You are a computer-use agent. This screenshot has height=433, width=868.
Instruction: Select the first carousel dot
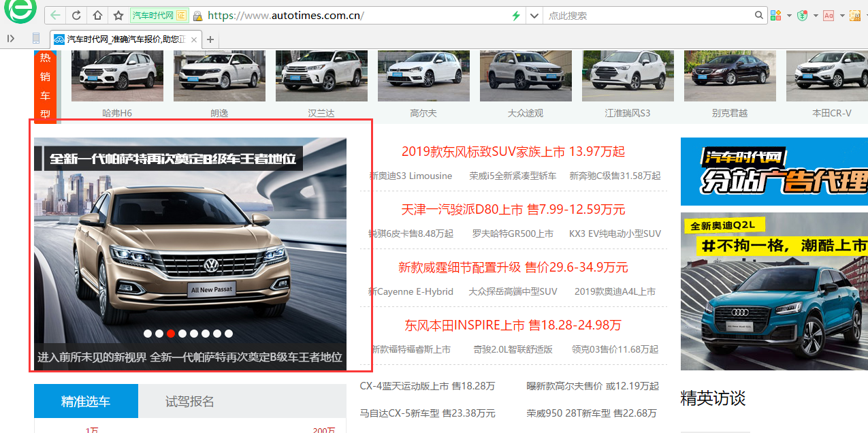(148, 334)
